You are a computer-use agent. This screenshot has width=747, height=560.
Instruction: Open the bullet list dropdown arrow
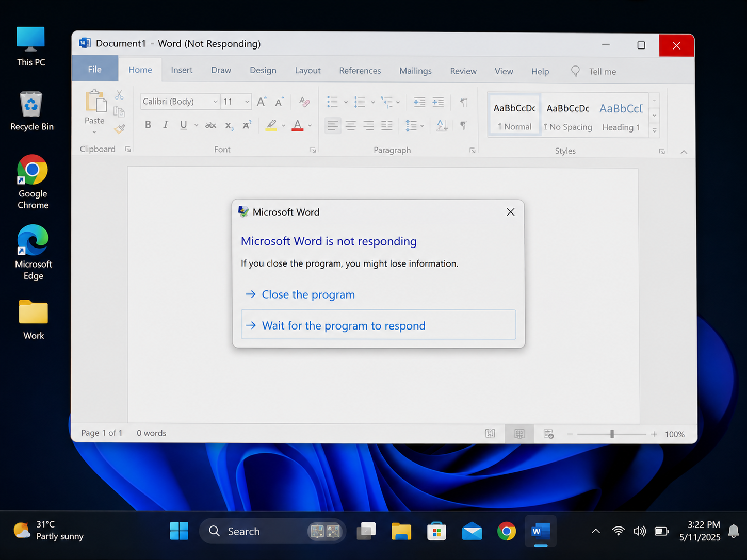(346, 102)
